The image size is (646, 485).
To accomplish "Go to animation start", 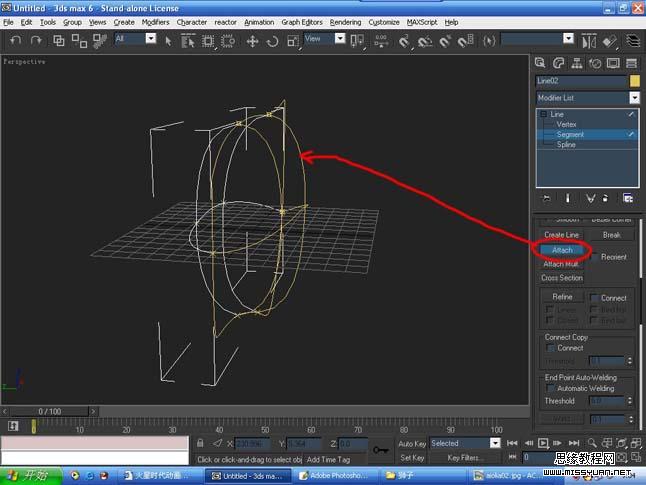I will [x=512, y=443].
